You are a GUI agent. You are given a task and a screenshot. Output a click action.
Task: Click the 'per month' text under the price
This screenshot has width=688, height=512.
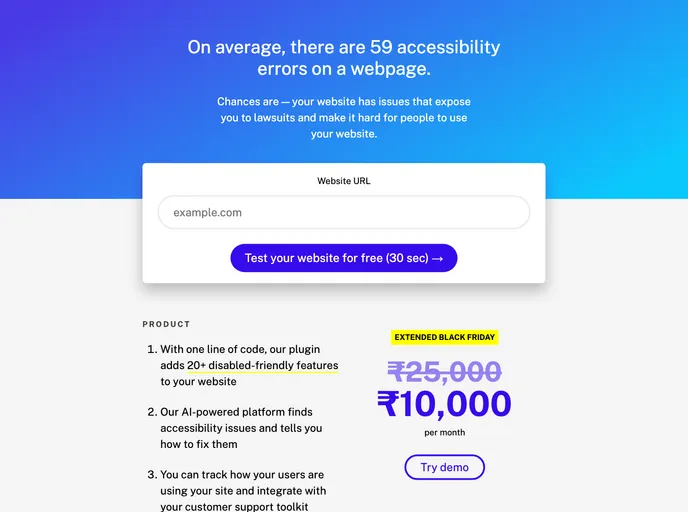click(x=444, y=433)
